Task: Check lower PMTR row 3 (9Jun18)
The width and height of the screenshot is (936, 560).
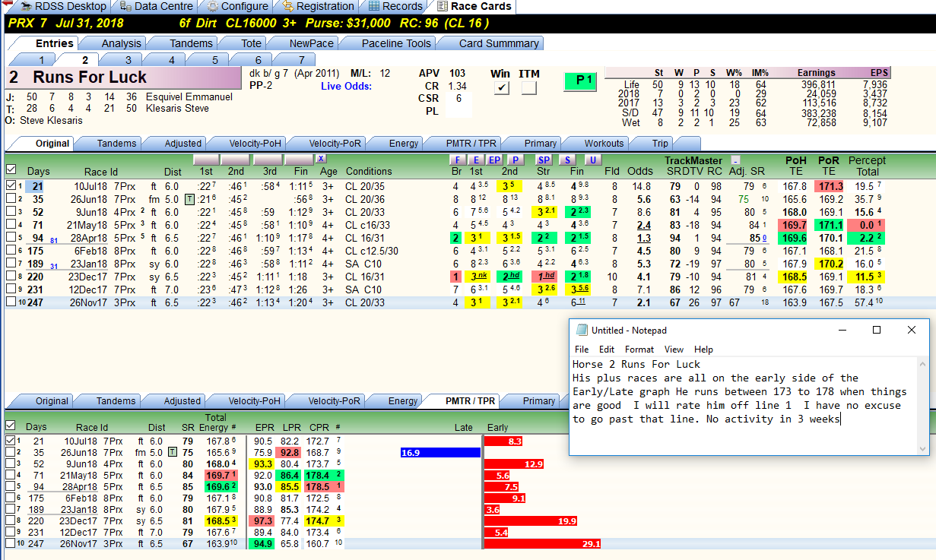Action: 11,464
